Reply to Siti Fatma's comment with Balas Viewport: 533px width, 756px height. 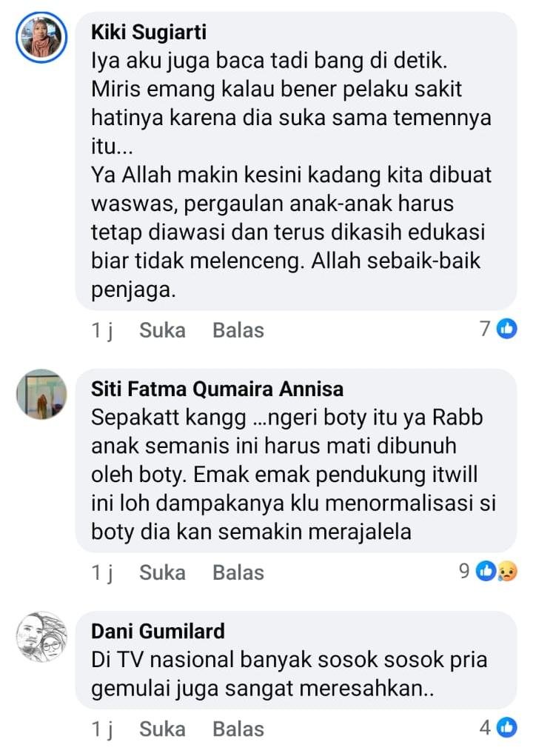pyautogui.click(x=238, y=573)
